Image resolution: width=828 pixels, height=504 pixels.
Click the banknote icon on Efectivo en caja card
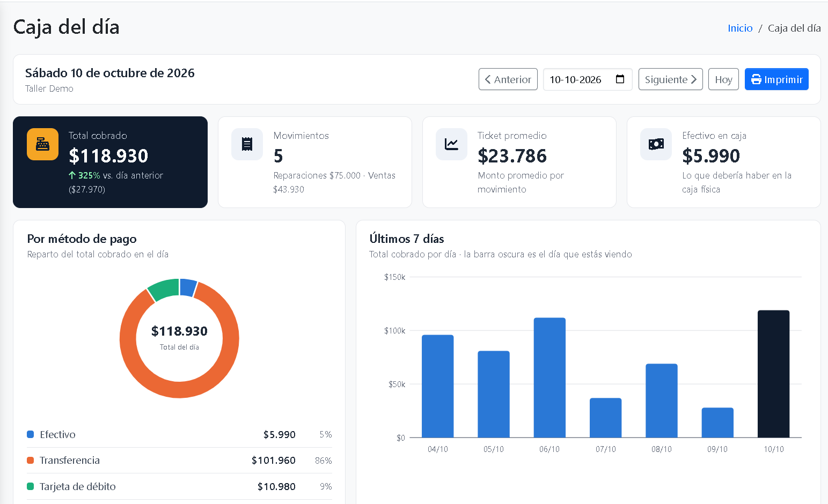point(656,144)
